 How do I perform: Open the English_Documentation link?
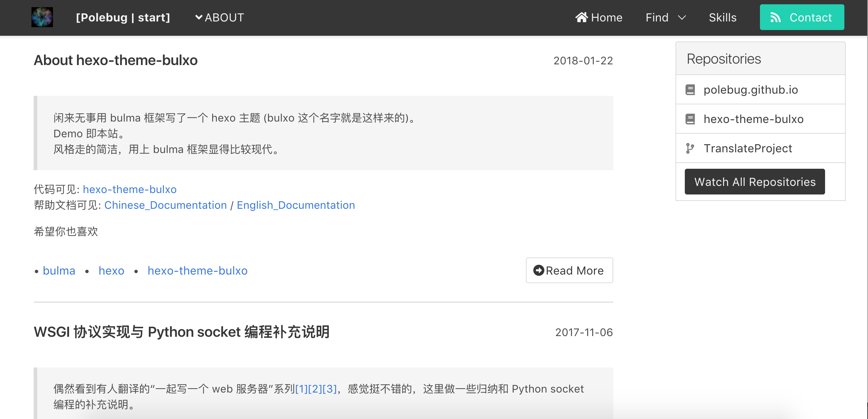coord(296,205)
